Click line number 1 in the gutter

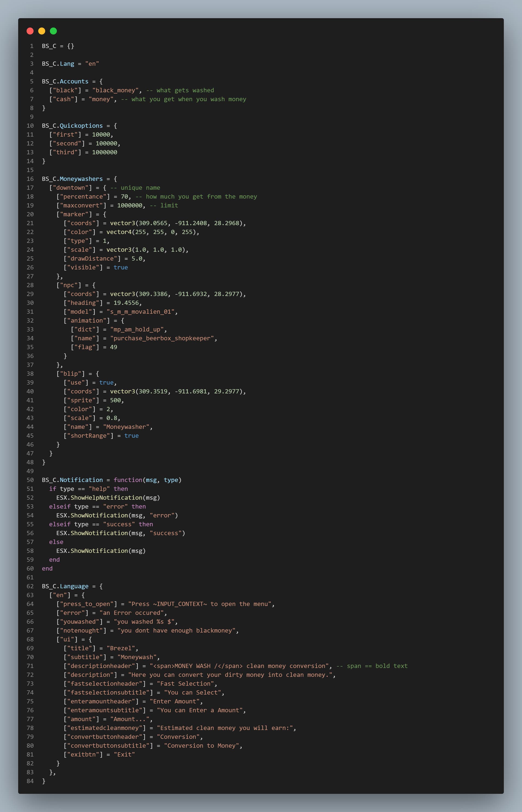(x=32, y=46)
